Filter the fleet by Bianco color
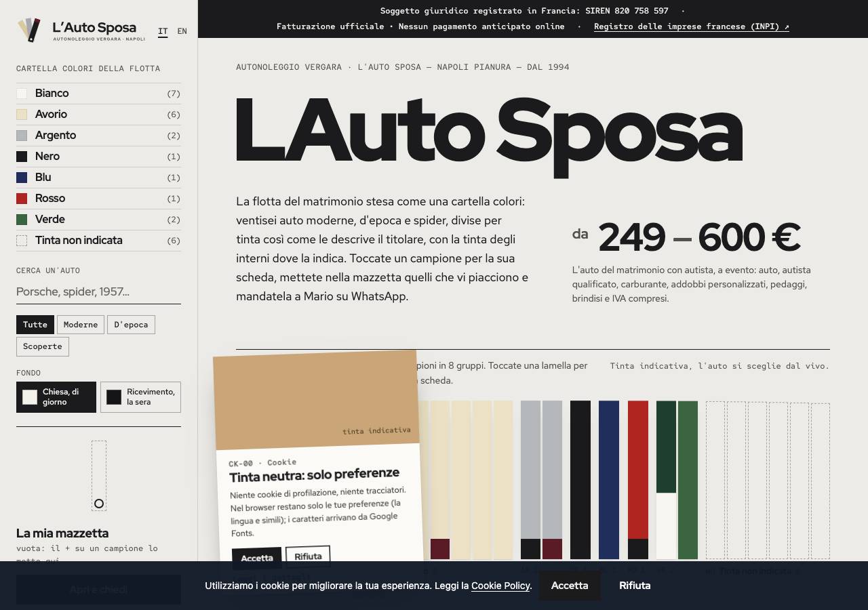The height and width of the screenshot is (610, 868). click(98, 94)
